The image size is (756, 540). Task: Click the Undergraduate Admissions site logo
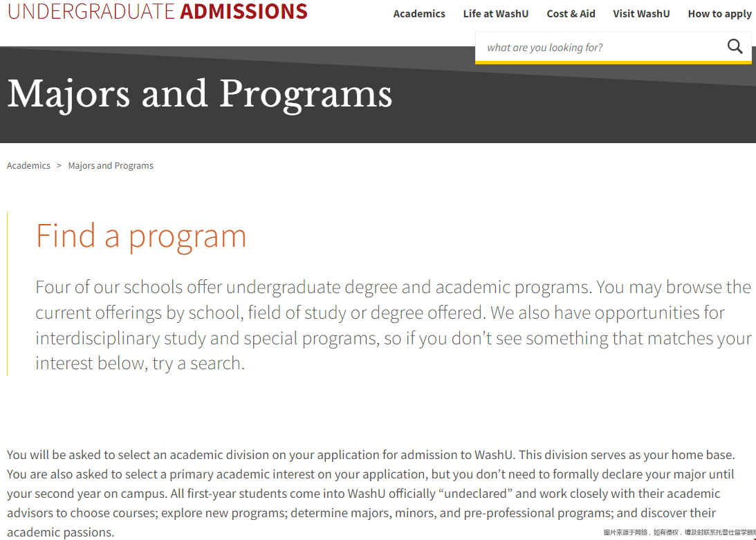tap(158, 11)
